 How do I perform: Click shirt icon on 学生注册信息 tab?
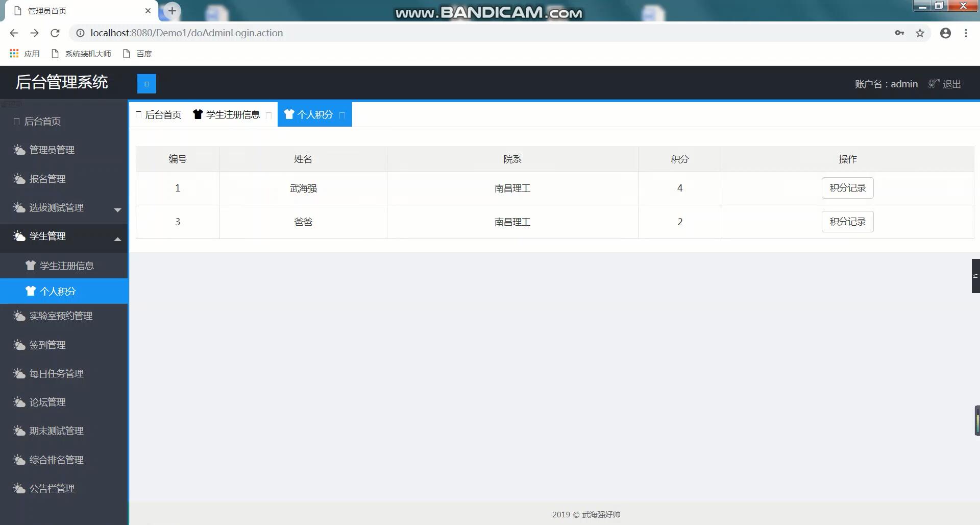pos(198,114)
